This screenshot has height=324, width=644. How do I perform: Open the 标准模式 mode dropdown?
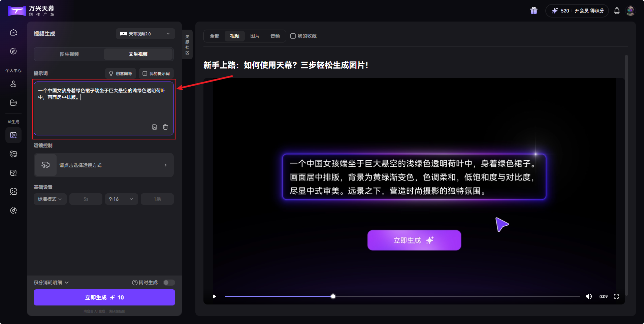tap(50, 199)
